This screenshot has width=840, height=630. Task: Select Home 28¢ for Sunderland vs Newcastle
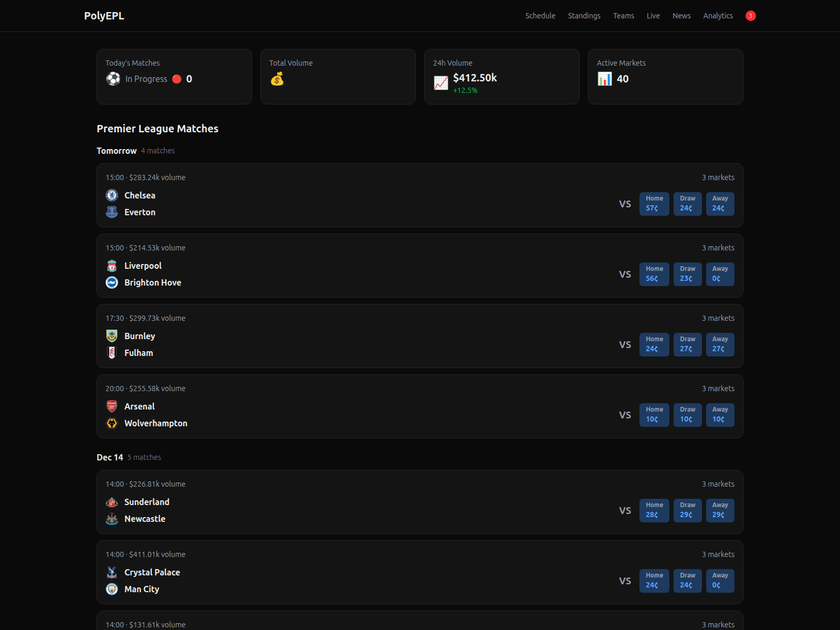point(654,510)
